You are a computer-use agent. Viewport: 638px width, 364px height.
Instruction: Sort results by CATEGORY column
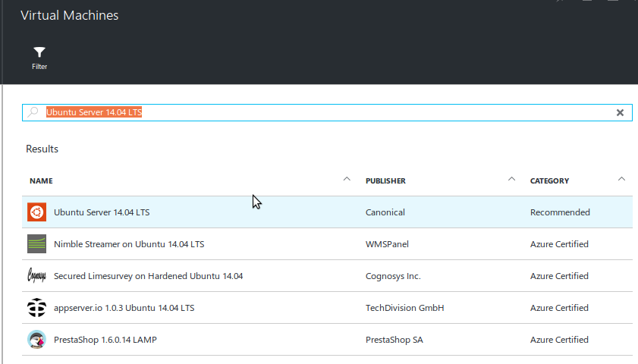(x=549, y=181)
